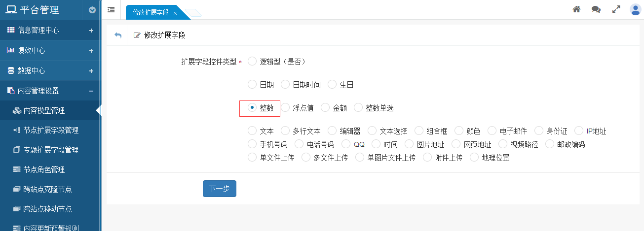The height and width of the screenshot is (231, 644).
Task: Select the IP地址 radio option
Action: click(x=579, y=131)
